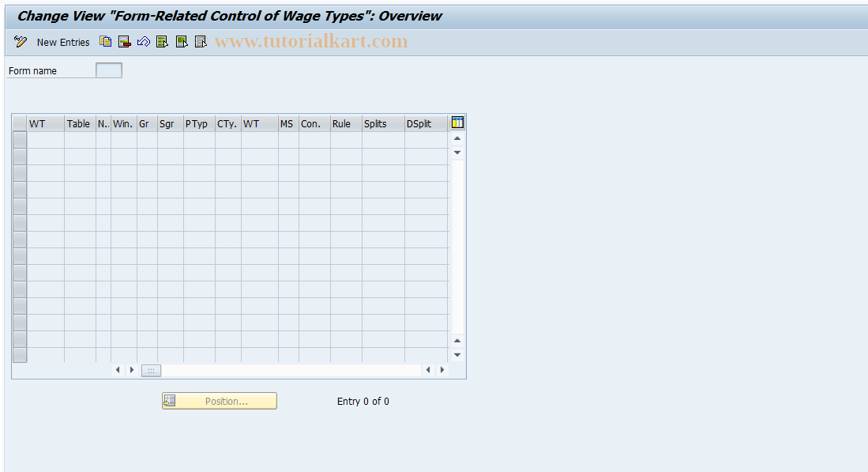This screenshot has height=472, width=868.
Task: Click the Position... button
Action: coord(220,401)
